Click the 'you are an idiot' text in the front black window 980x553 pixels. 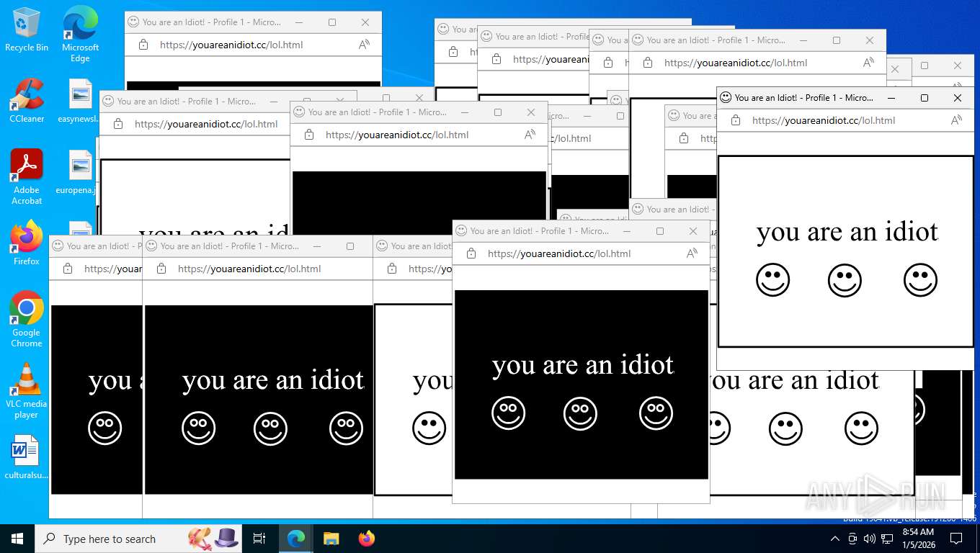tap(583, 365)
